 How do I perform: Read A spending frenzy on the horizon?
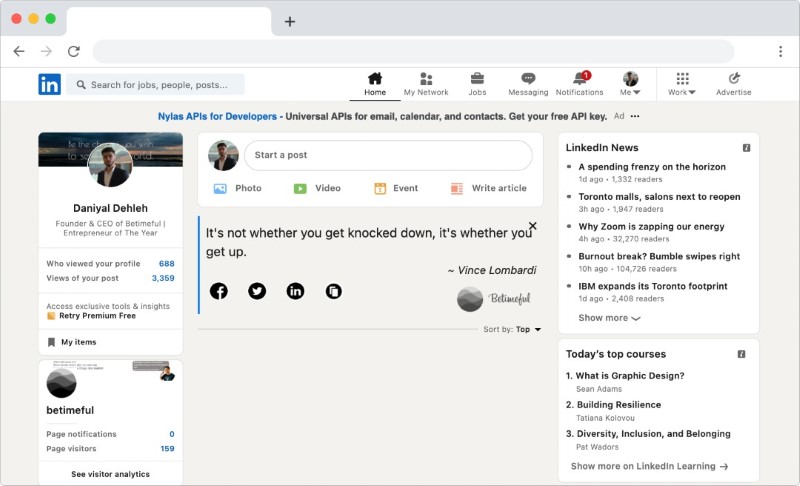[x=652, y=167]
